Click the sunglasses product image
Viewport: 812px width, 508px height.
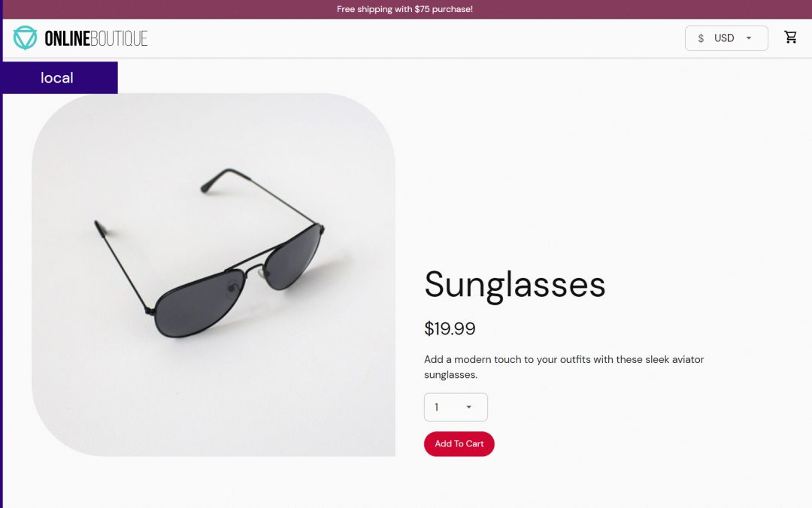coord(214,274)
